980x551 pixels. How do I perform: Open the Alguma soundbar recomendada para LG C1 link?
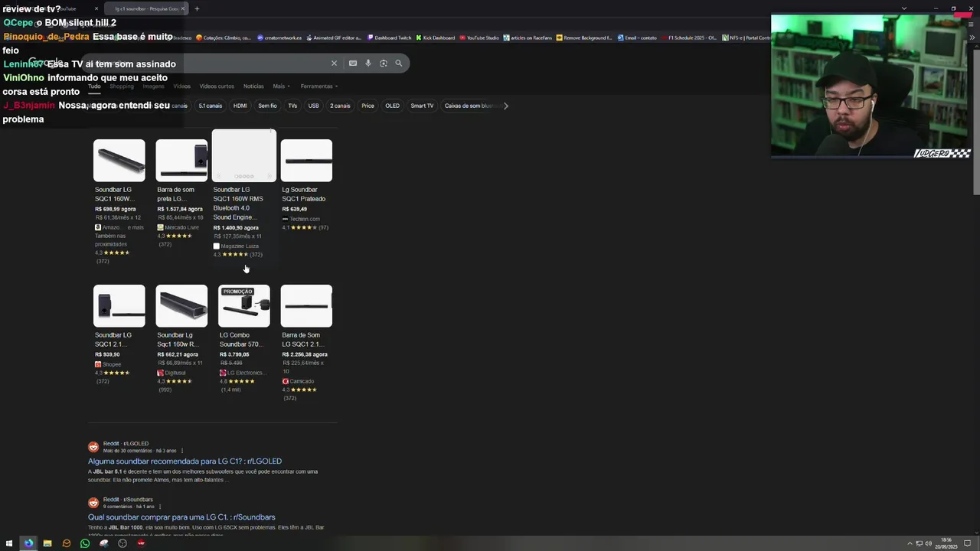(185, 461)
